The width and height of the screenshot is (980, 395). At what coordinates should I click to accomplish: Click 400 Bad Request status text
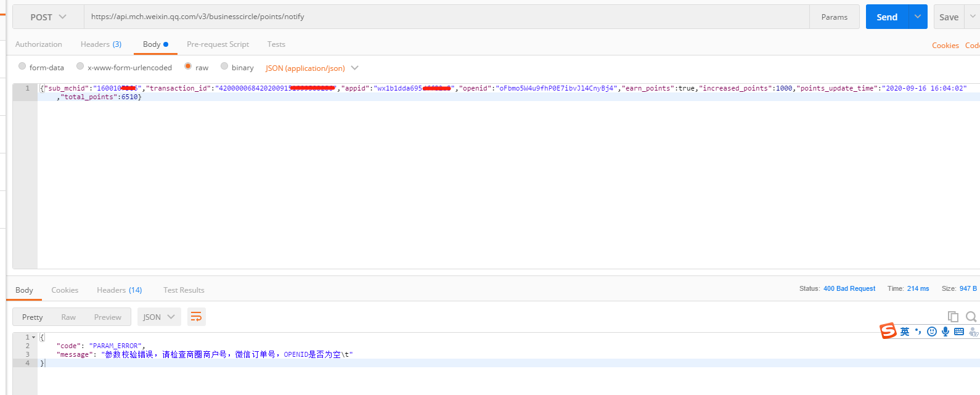849,288
